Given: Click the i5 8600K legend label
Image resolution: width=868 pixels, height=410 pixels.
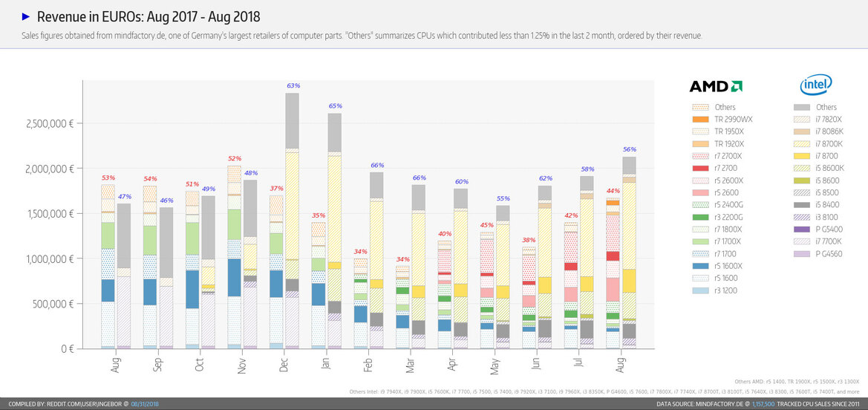Looking at the screenshot, I should [830, 168].
